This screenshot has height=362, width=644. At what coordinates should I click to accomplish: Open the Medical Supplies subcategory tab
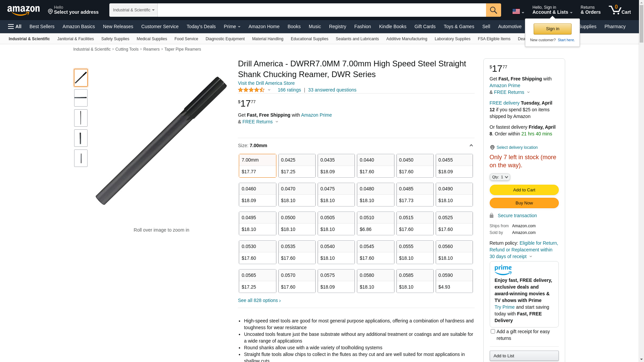pos(152,39)
